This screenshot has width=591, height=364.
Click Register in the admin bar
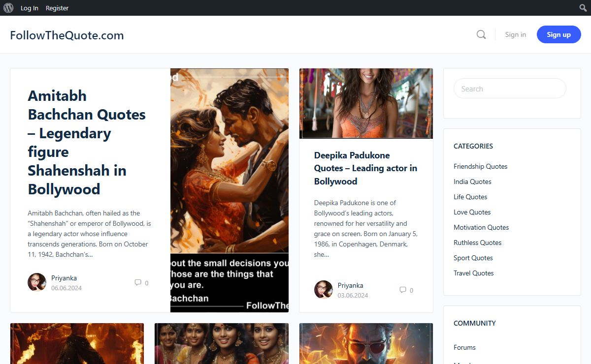click(x=57, y=8)
